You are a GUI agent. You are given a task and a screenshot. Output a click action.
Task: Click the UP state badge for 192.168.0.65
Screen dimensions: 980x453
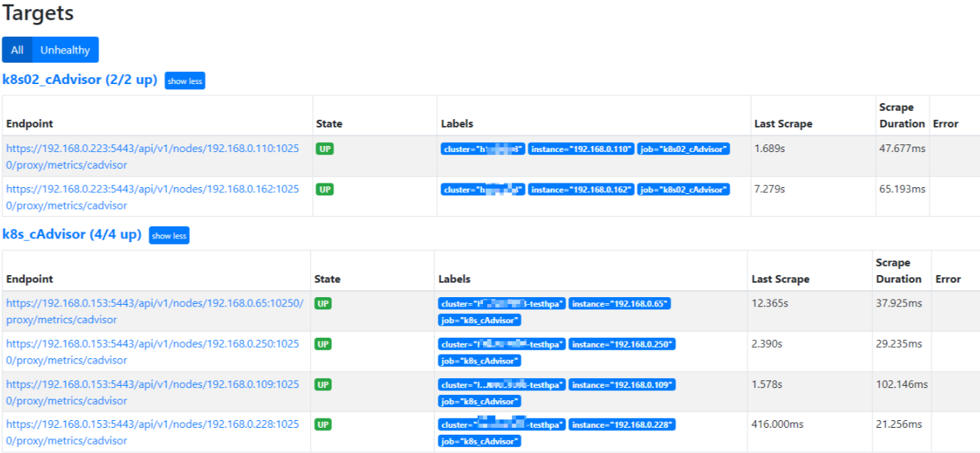tap(324, 304)
